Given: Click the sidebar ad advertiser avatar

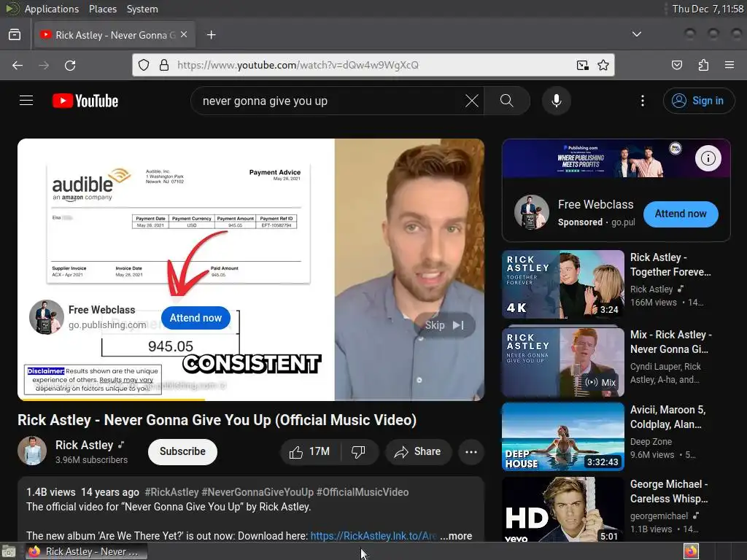Looking at the screenshot, I should pos(532,212).
